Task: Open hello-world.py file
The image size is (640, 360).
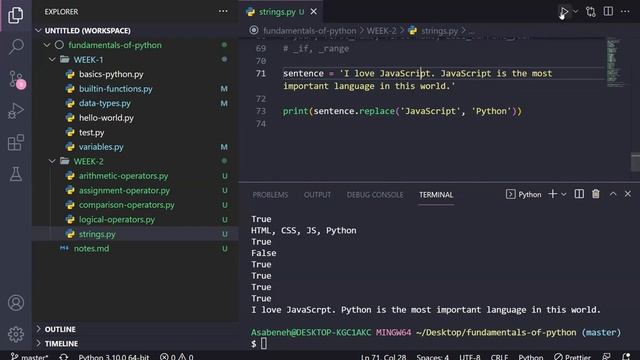Action: pos(106,118)
